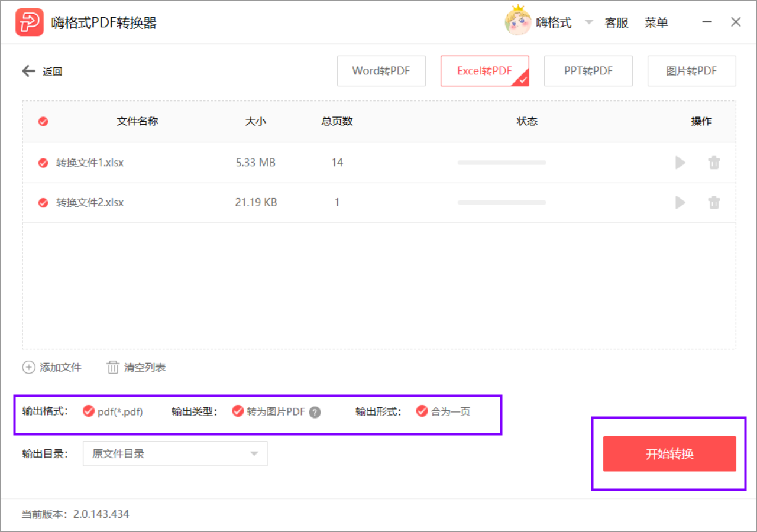
Task: Switch to the Word转PDF tab
Action: point(381,71)
